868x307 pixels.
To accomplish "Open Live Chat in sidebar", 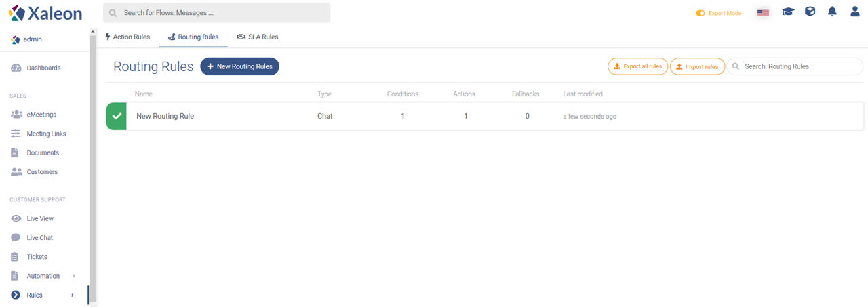I will click(x=39, y=238).
